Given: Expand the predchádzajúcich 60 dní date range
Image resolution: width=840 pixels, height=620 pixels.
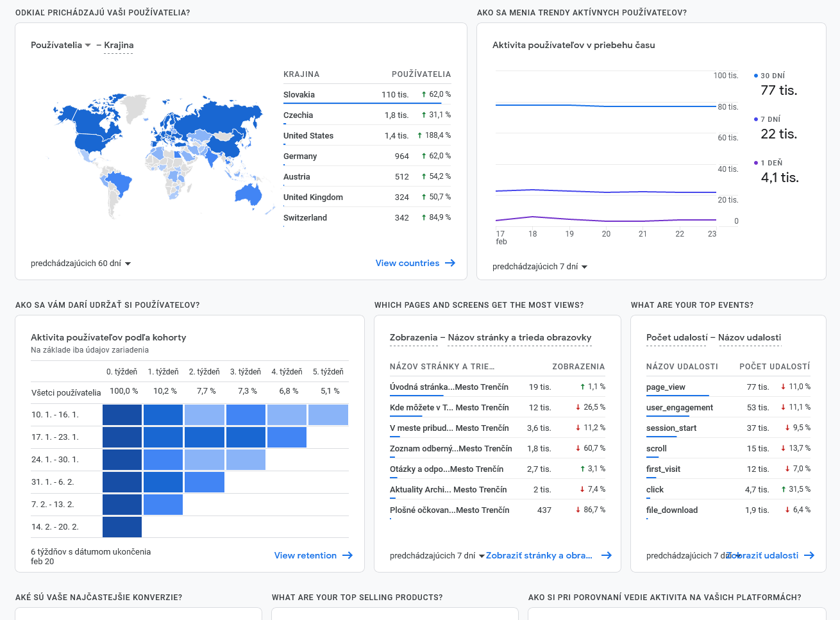Looking at the screenshot, I should click(x=81, y=264).
